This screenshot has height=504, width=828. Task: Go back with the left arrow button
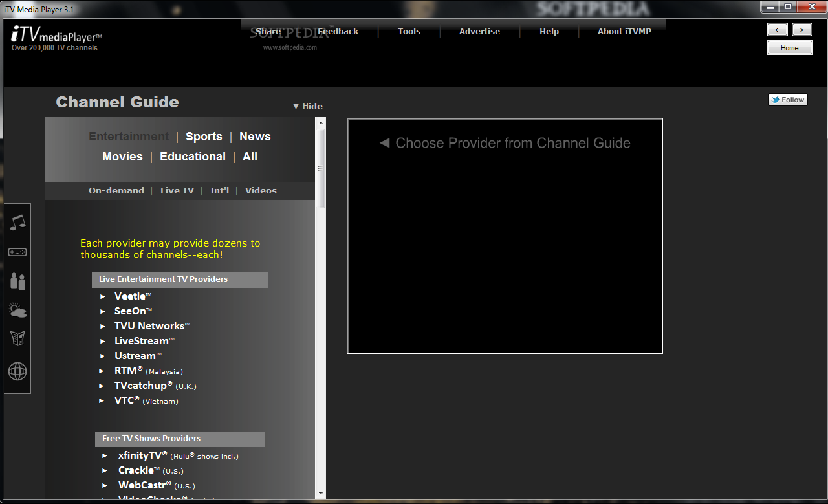click(778, 30)
